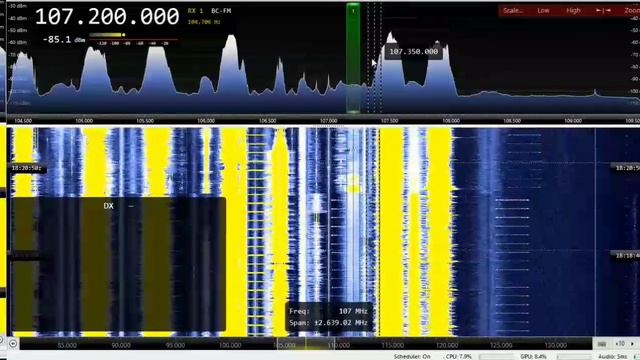Click the DX overlay panel title
Screen dimensions: 640x360
108,206
